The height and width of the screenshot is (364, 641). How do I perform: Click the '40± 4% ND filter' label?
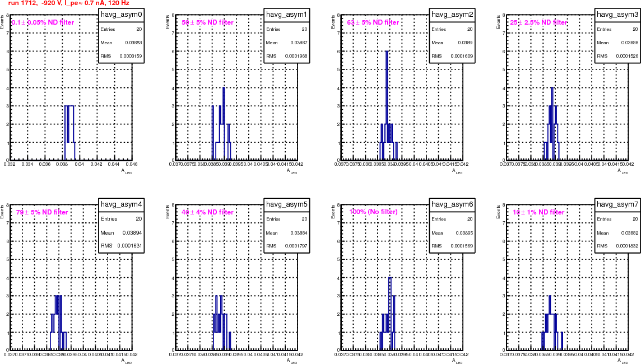[x=207, y=212]
